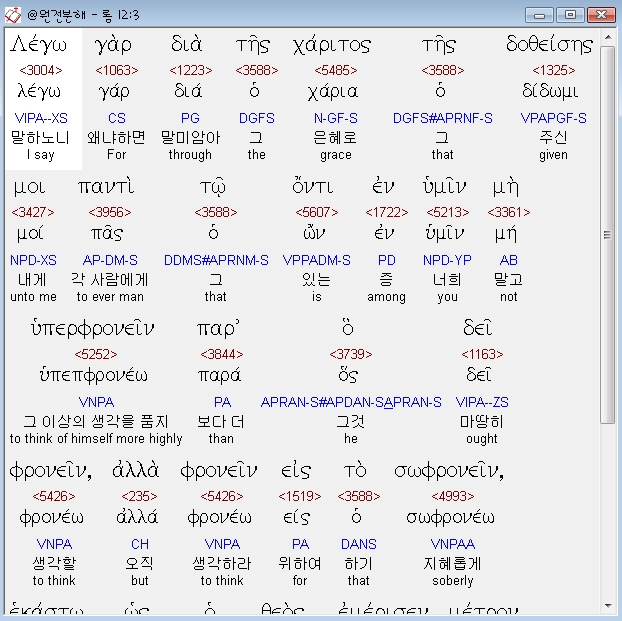
Task: Click the Korean gloss 지혜롭게
Action: (x=452, y=564)
